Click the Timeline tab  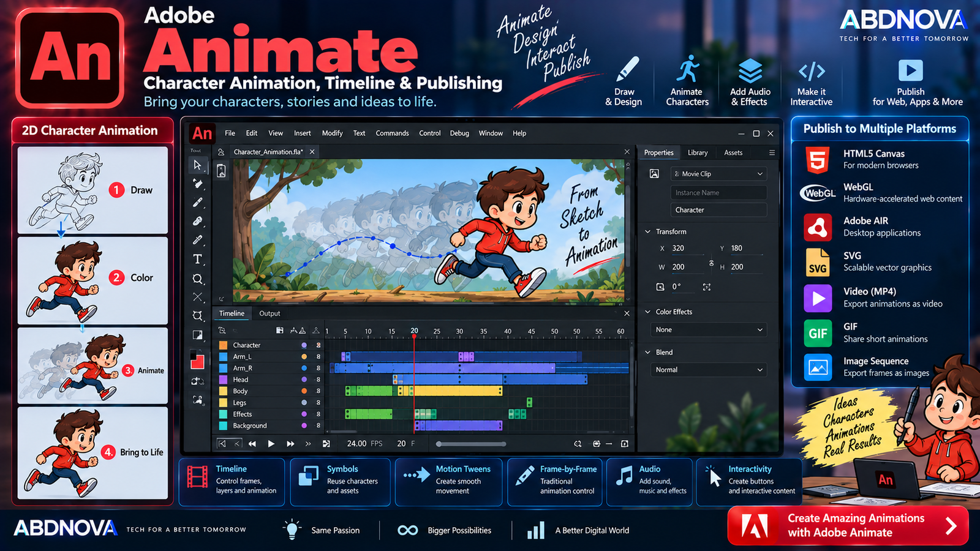coord(232,313)
